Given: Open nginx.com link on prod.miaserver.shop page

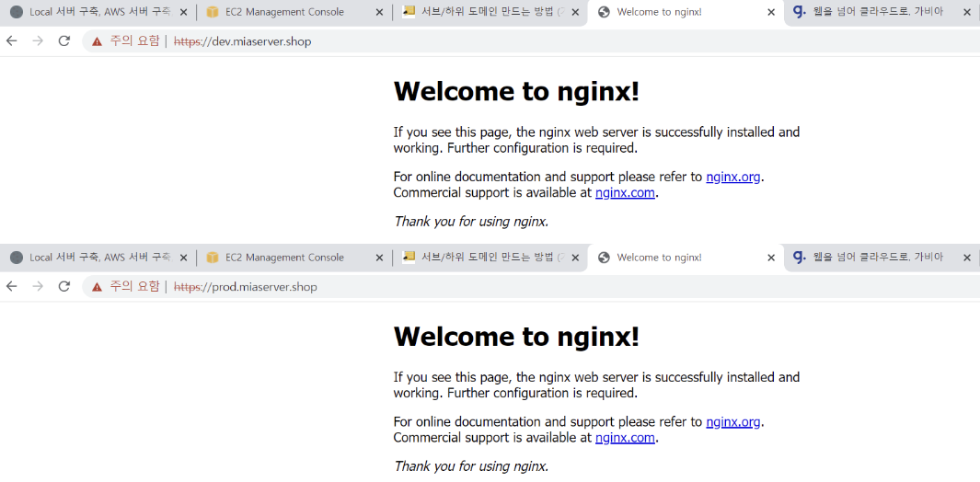Looking at the screenshot, I should tap(625, 438).
